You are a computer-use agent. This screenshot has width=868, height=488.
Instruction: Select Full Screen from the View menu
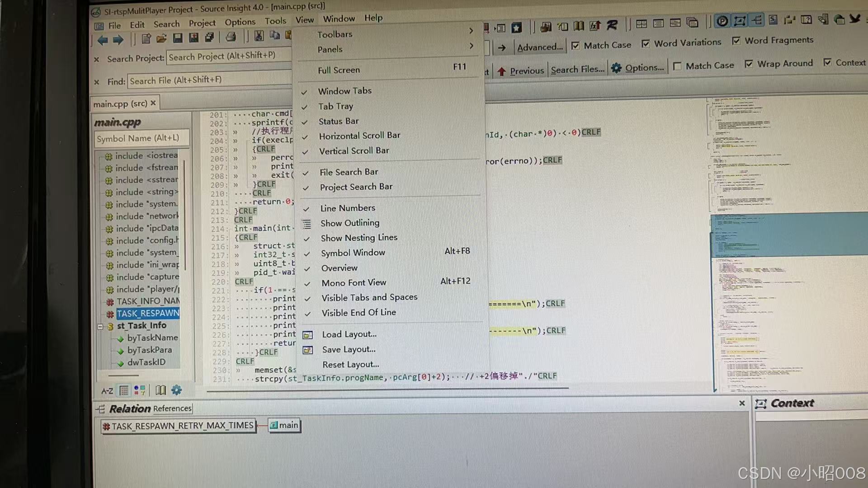[x=339, y=70]
